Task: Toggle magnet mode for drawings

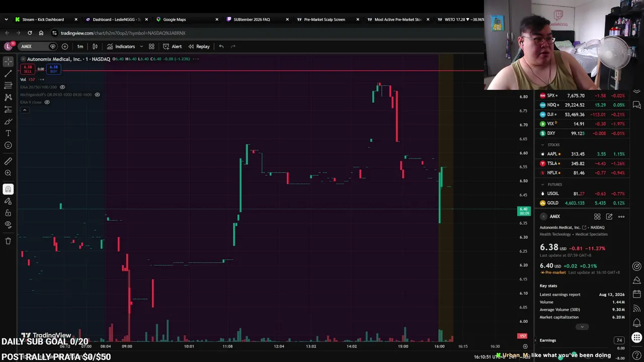Action: tap(8, 189)
